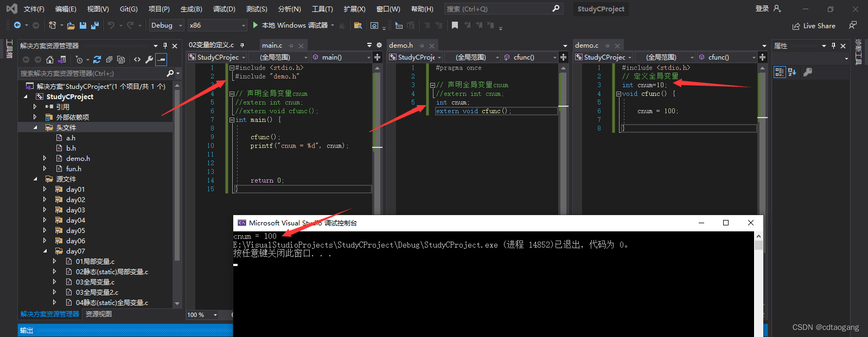
Task: Click the Find in Files folder icon
Action: (x=358, y=25)
